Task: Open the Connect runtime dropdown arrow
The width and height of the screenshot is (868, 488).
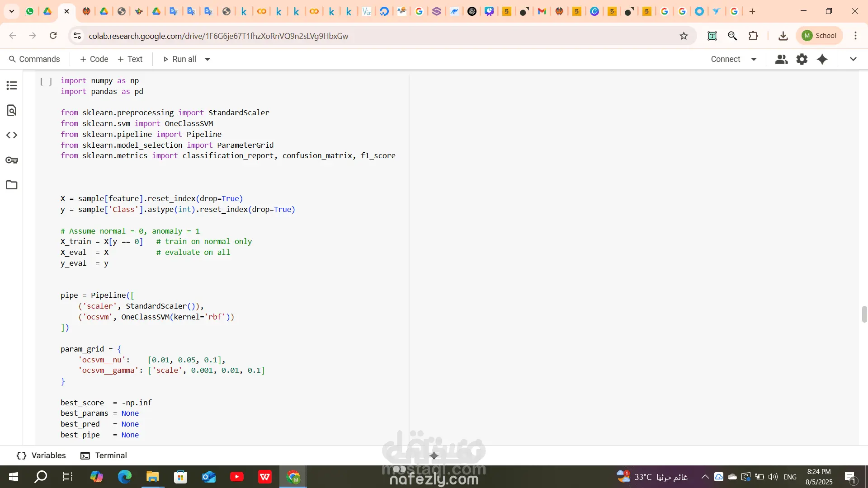Action: (x=754, y=59)
